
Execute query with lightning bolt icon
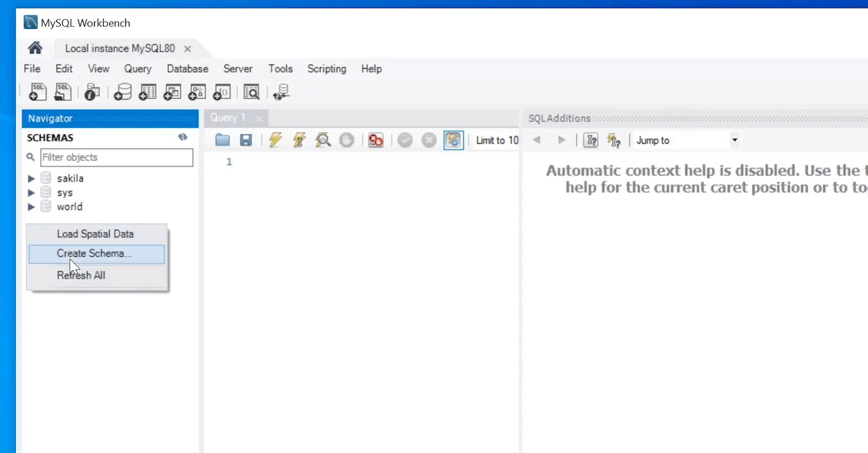pos(275,140)
